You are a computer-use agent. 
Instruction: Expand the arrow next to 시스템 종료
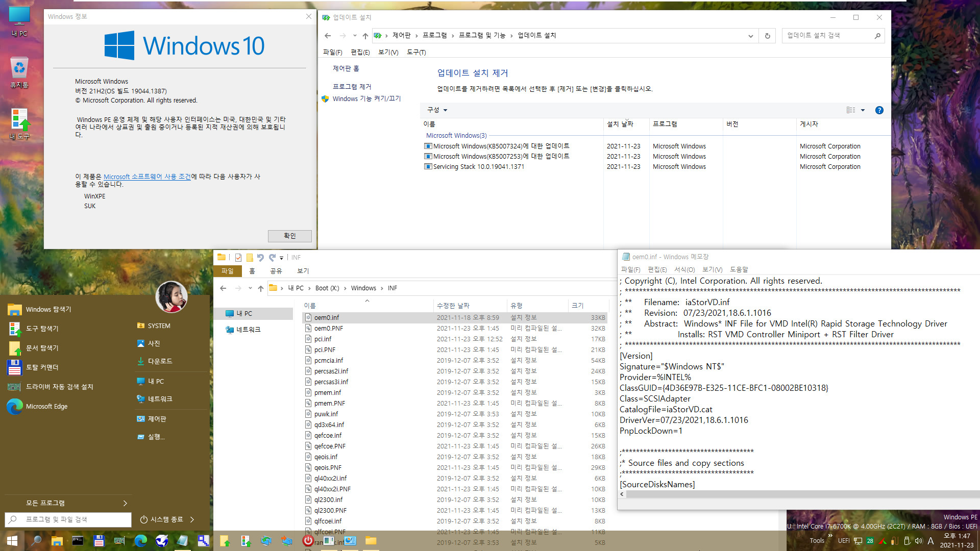[192, 519]
